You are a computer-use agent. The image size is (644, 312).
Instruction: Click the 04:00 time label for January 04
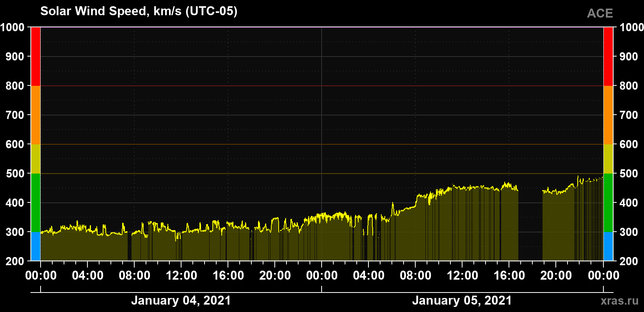pyautogui.click(x=87, y=276)
